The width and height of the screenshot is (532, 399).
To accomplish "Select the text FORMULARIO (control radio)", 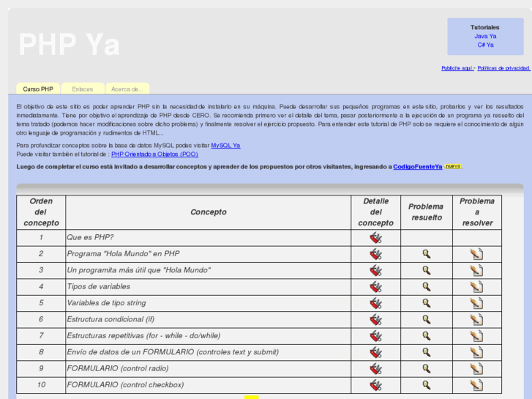I will pos(118,368).
